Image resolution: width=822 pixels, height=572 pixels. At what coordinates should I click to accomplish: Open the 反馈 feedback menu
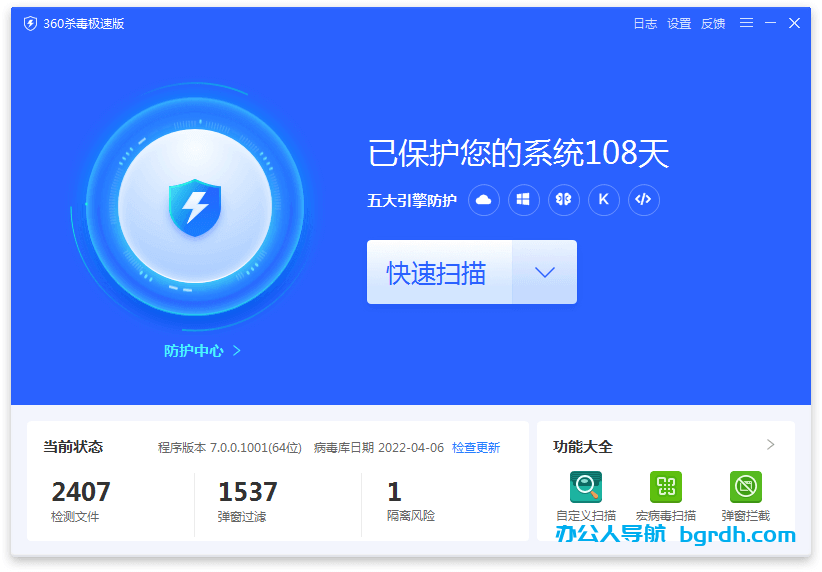pyautogui.click(x=713, y=24)
